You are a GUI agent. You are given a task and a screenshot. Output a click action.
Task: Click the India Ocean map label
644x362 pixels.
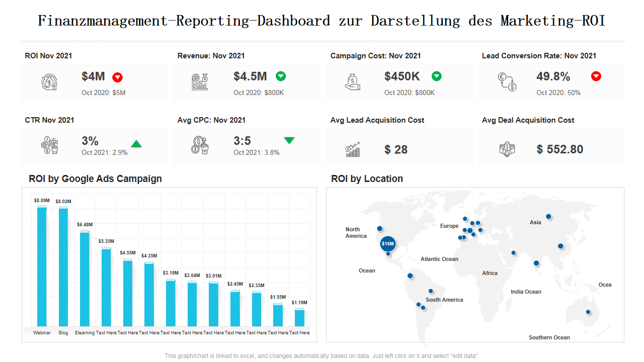point(526,292)
